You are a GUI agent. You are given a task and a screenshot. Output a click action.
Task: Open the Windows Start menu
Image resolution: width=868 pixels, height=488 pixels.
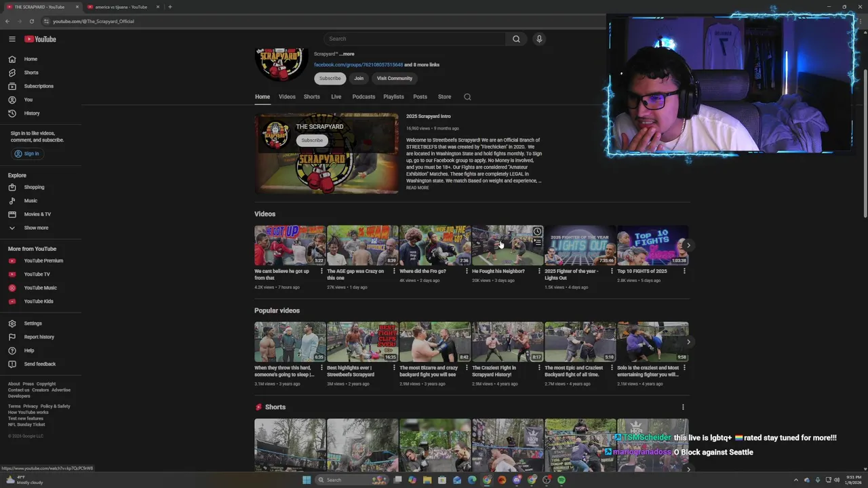307,480
